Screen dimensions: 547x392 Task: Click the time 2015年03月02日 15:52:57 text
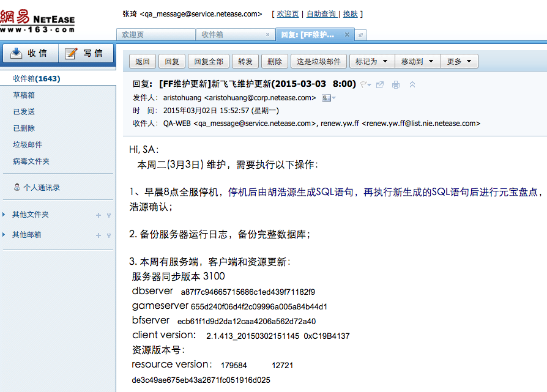(221, 111)
